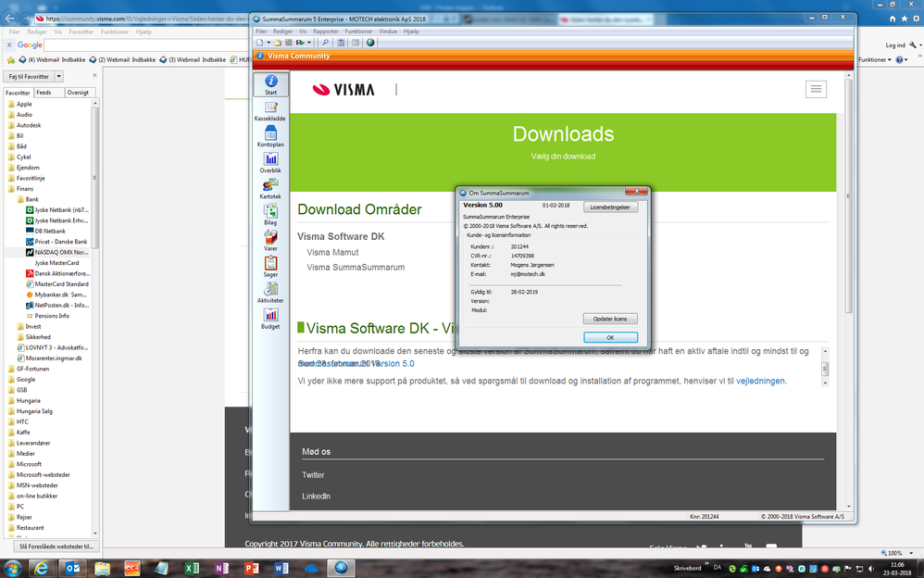
Task: Click the trash bin toolbar icon
Action: 341,43
